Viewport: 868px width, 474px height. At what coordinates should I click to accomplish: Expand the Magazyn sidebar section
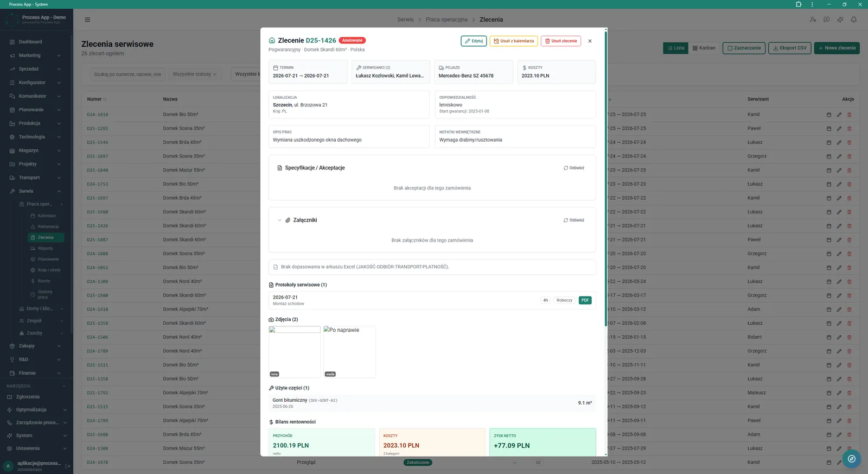(x=36, y=150)
